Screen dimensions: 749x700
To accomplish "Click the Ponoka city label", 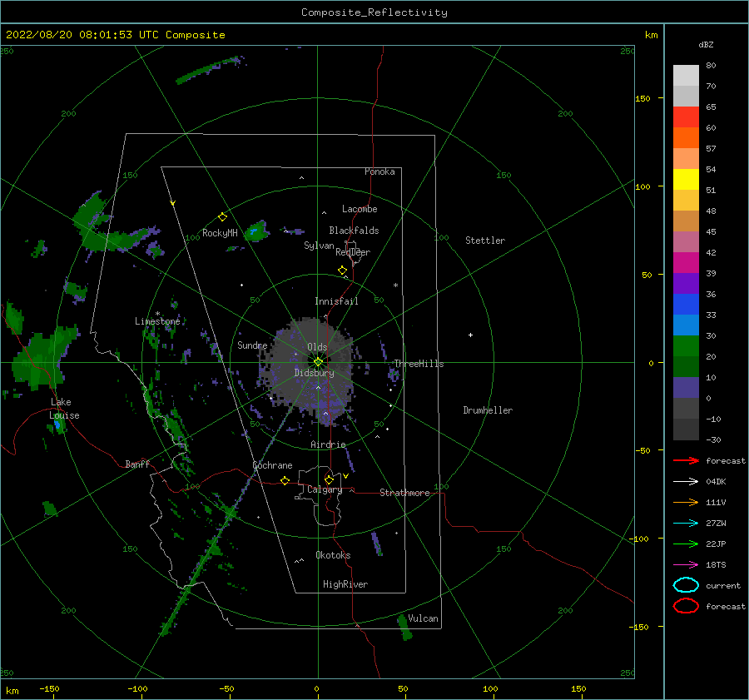I will point(379,171).
